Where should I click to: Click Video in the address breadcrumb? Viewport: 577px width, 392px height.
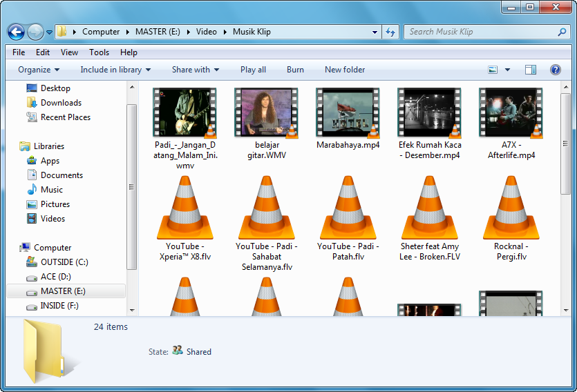pyautogui.click(x=206, y=32)
